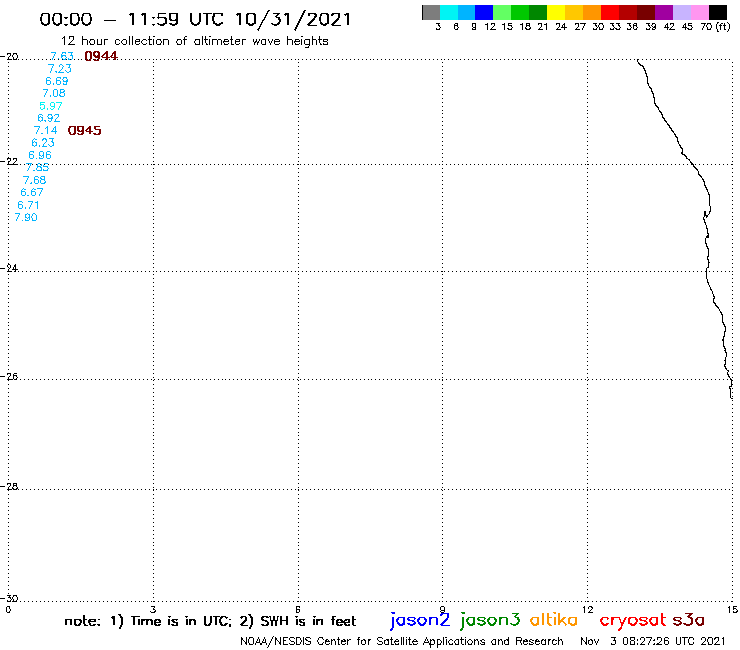Screen dimensions: 740x650
Task: Click the lavender legend color swatch
Action: (x=682, y=12)
